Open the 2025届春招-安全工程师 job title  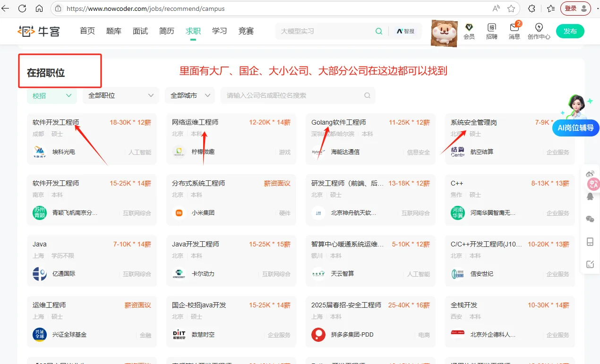(x=346, y=305)
